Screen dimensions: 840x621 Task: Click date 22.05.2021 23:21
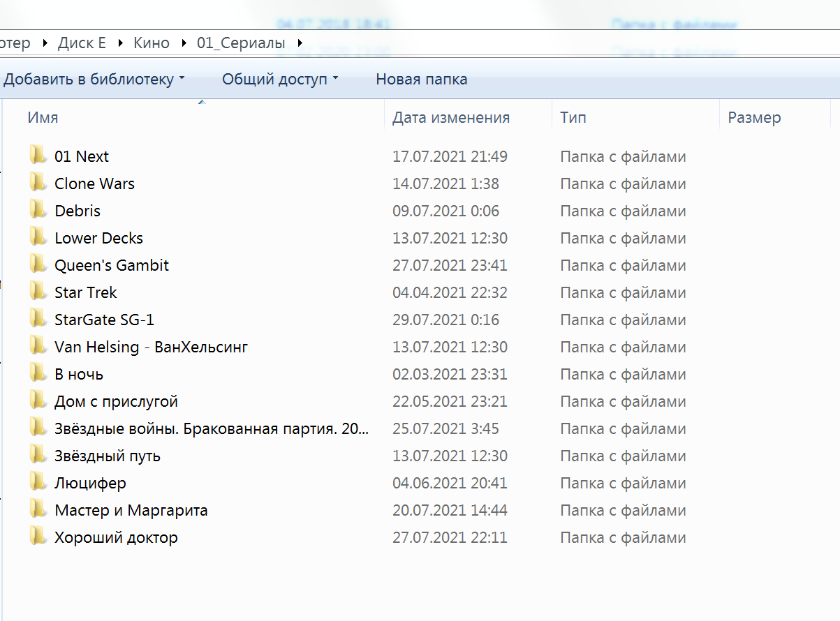[450, 401]
